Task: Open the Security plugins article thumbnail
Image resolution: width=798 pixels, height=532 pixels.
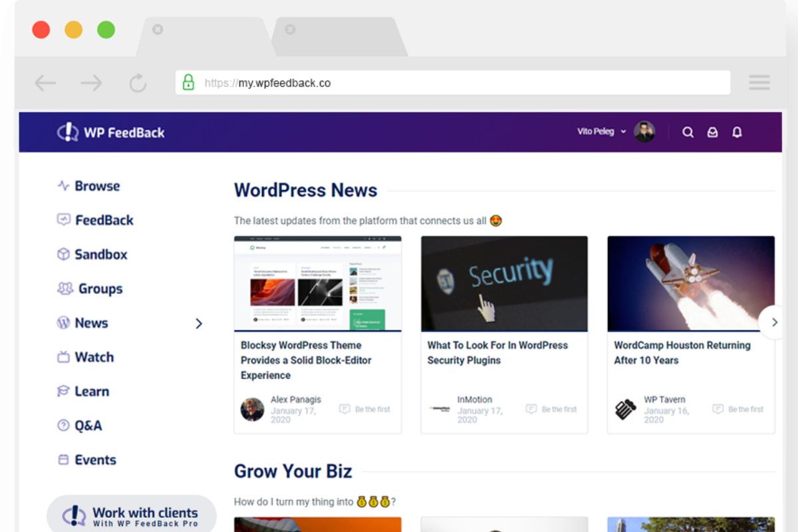Action: pos(504,283)
